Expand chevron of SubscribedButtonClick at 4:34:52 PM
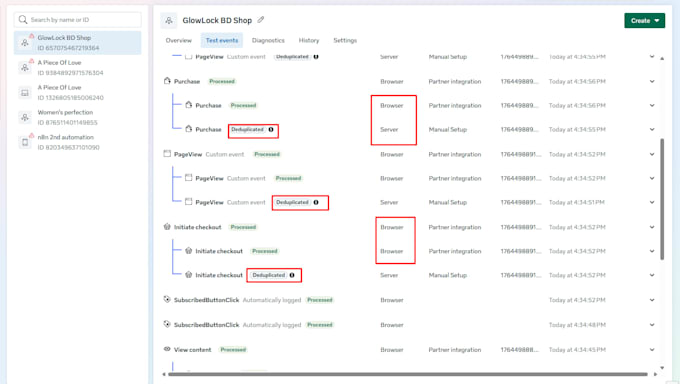This screenshot has height=384, width=680. (x=652, y=300)
